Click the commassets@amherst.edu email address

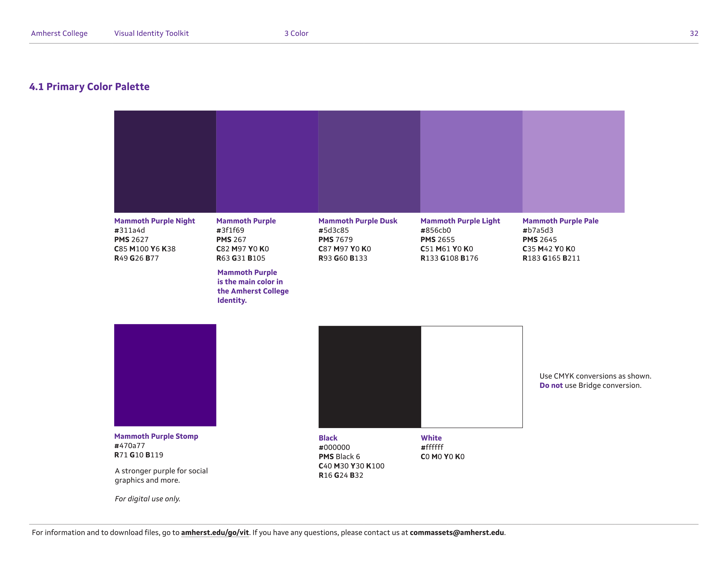[x=457, y=533]
